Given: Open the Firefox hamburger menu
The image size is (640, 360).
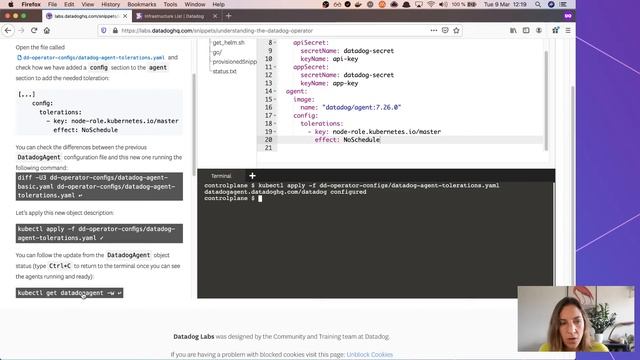Looking at the screenshot, I should click(568, 30).
